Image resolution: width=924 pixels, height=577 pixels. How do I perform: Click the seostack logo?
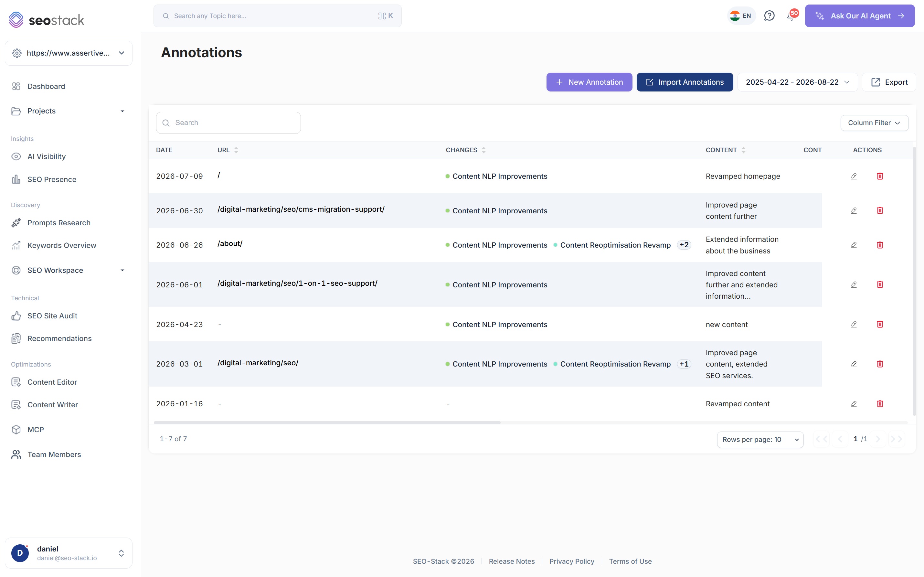click(46, 20)
